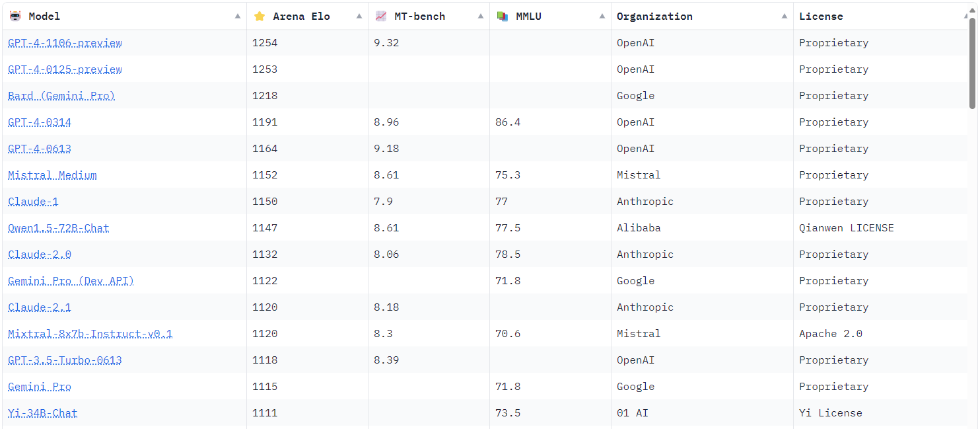Visit the Qwen1.5-72B-Chat link
Viewport: 980px width, 429px height.
58,228
